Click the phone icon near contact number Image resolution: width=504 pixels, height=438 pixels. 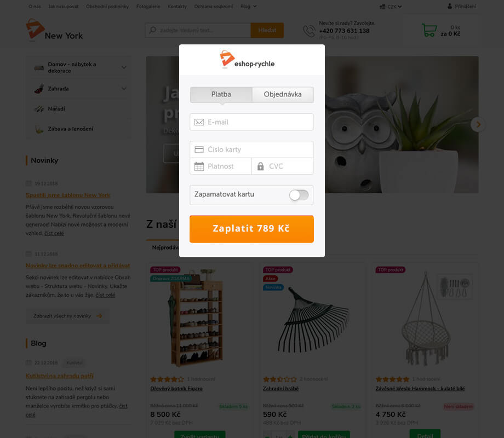coord(309,31)
